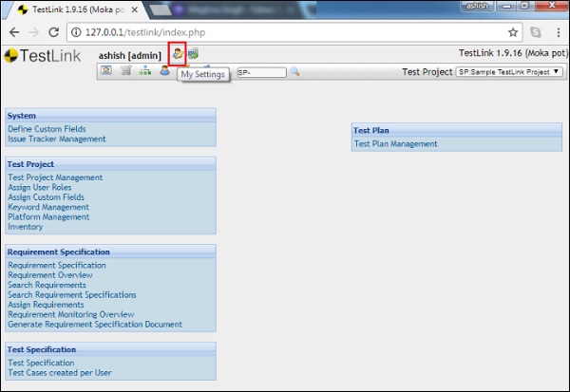Click the magnifier search icon
Image resolution: width=570 pixels, height=392 pixels.
click(294, 71)
